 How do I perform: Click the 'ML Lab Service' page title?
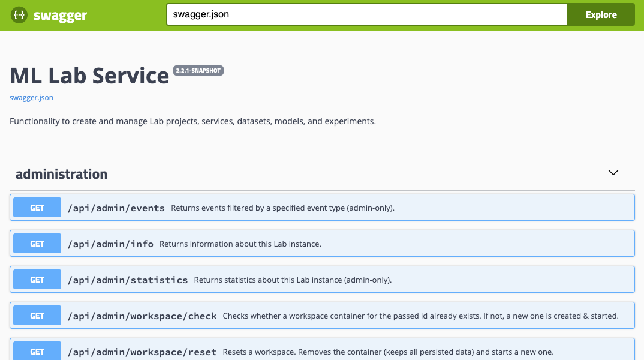89,76
